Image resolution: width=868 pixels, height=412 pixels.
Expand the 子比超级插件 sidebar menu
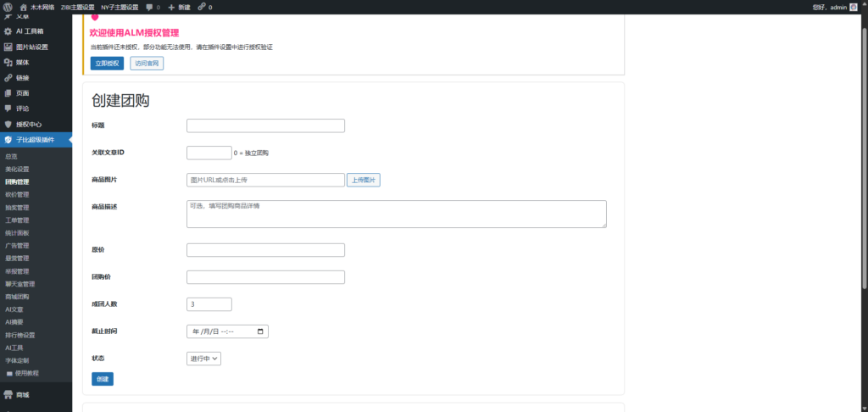[x=35, y=140]
